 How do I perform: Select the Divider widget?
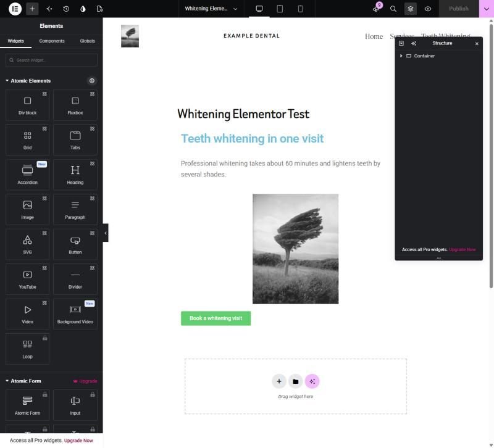tap(75, 280)
